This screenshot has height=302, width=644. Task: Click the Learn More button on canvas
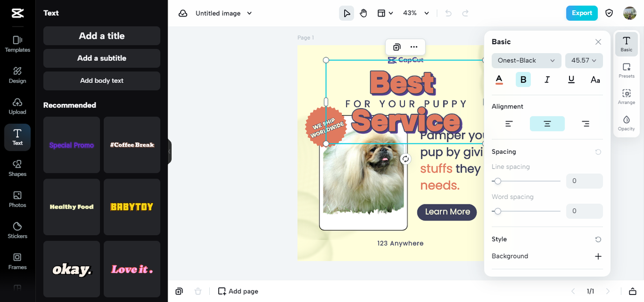coord(447,212)
